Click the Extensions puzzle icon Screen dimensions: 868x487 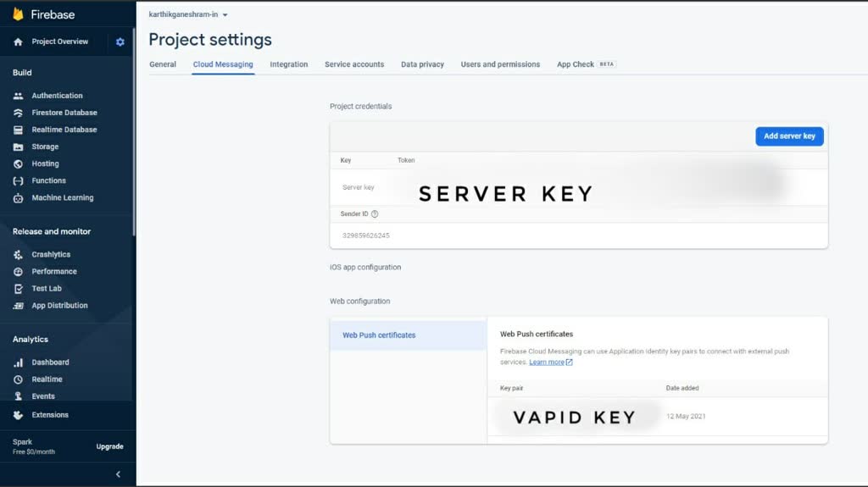19,415
